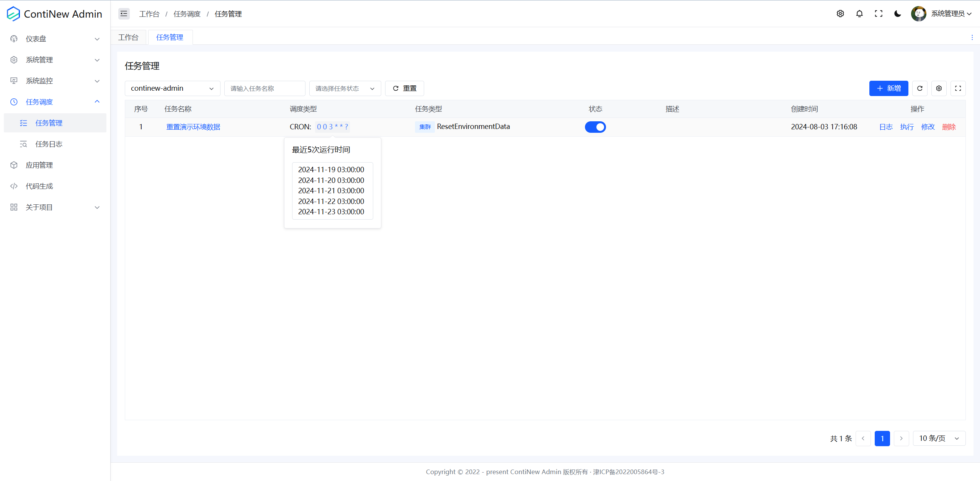
Task: Open global settings gear in header
Action: point(840,14)
